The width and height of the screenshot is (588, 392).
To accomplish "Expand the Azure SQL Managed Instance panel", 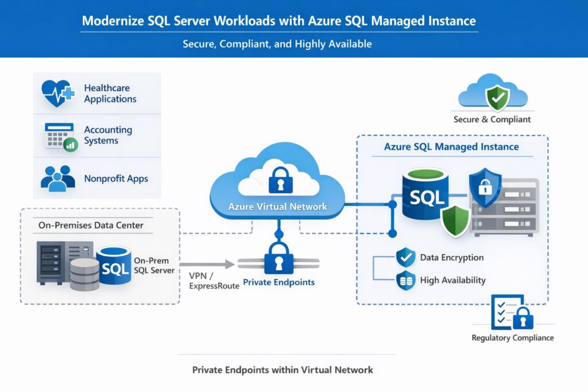I will pos(453,146).
